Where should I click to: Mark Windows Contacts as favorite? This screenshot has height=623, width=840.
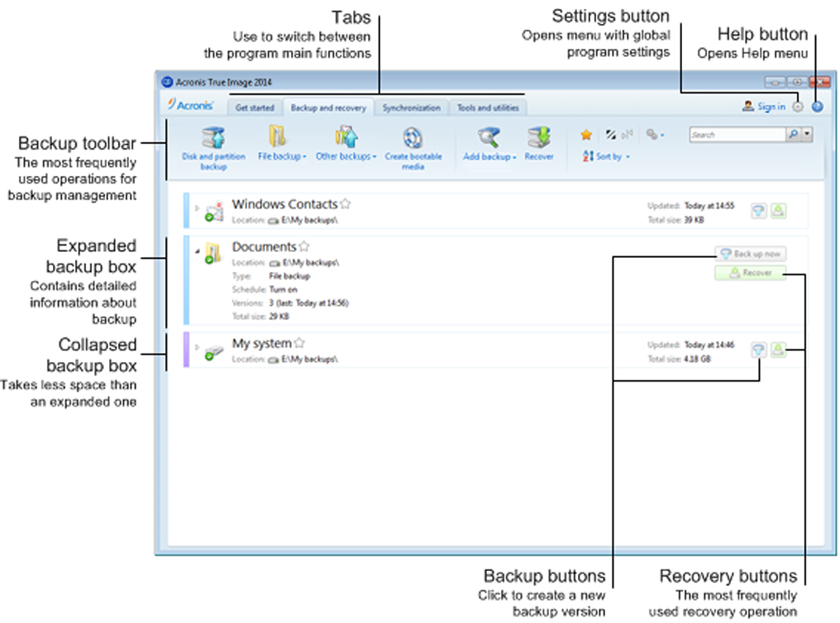point(346,203)
